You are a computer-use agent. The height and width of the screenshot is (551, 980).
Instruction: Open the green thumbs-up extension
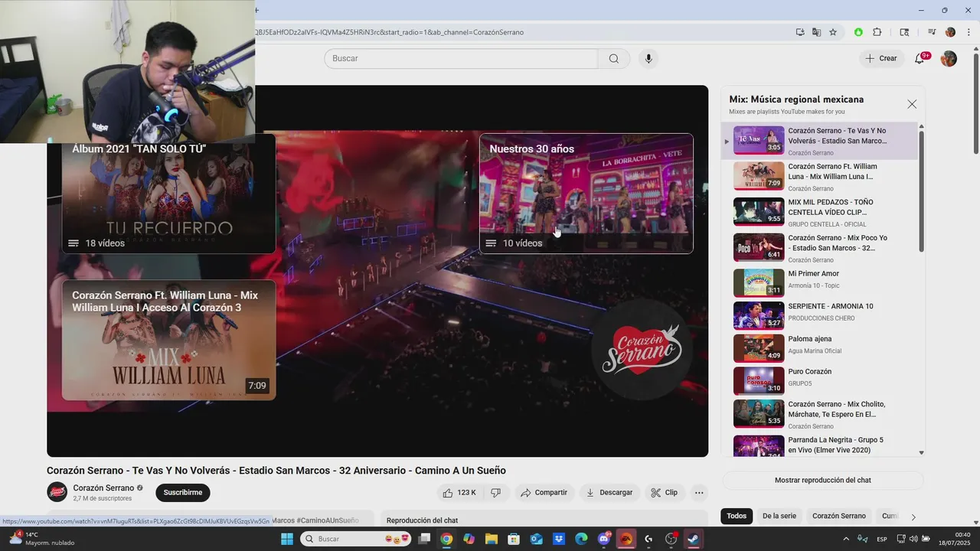[x=858, y=32]
